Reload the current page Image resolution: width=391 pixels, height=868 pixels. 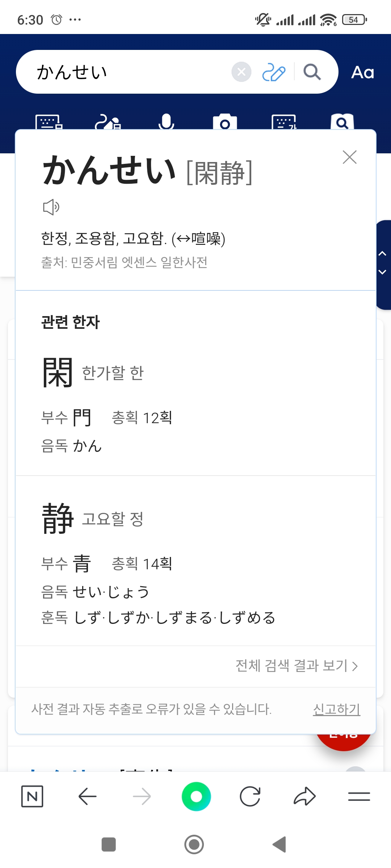[x=250, y=796]
